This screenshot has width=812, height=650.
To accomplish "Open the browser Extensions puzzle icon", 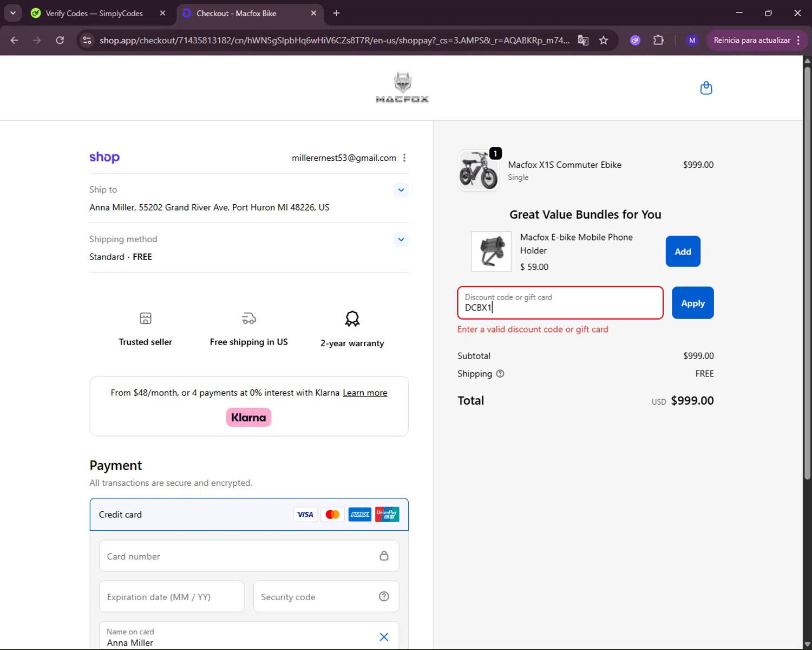I will (658, 40).
